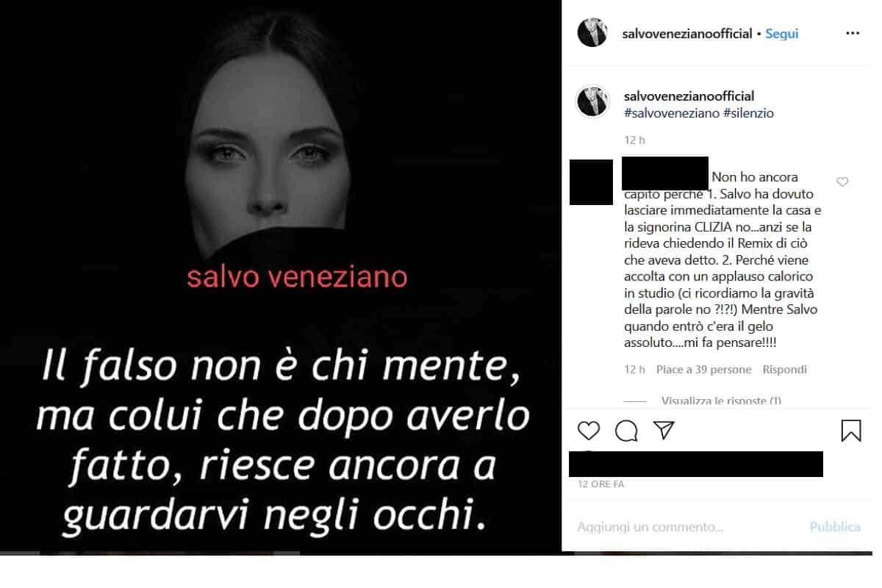882x588 pixels.
Task: Expand replies via Visualizza le risposte
Action: click(x=721, y=401)
